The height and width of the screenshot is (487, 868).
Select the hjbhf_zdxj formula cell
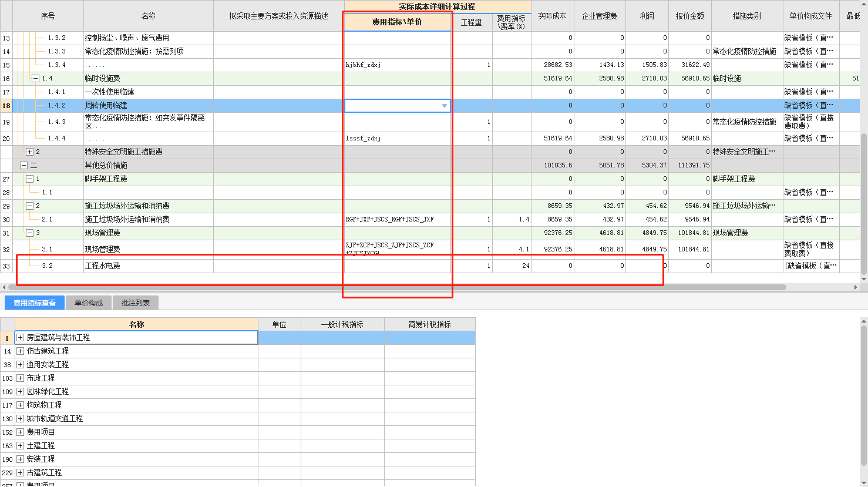pos(397,65)
